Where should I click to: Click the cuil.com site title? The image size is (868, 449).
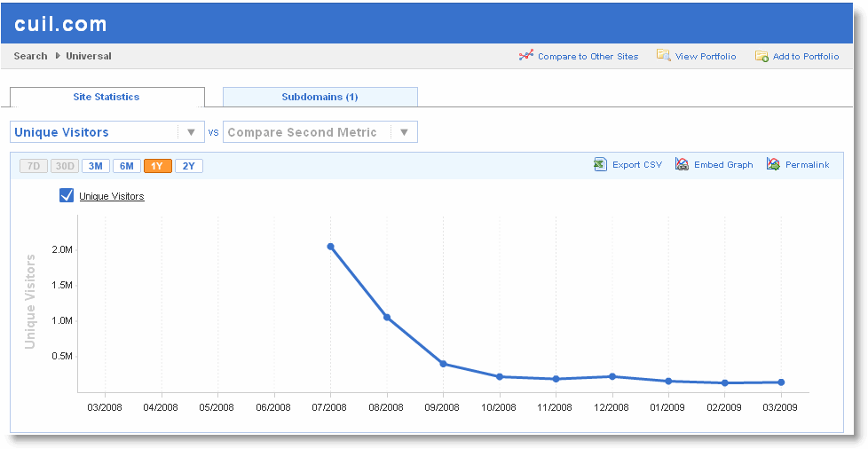point(61,24)
